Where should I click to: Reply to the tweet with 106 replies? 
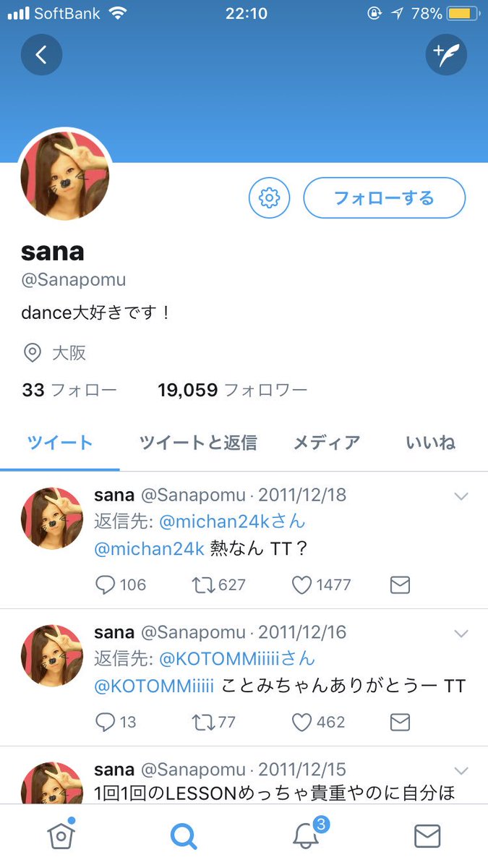106,584
